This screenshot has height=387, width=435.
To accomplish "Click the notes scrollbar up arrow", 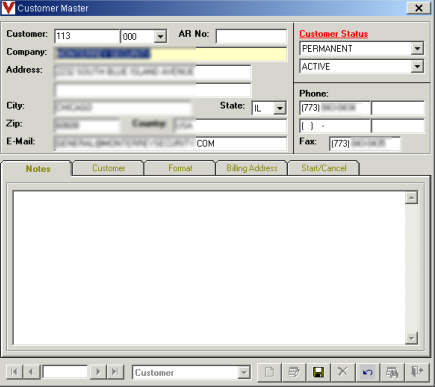I will tap(412, 198).
